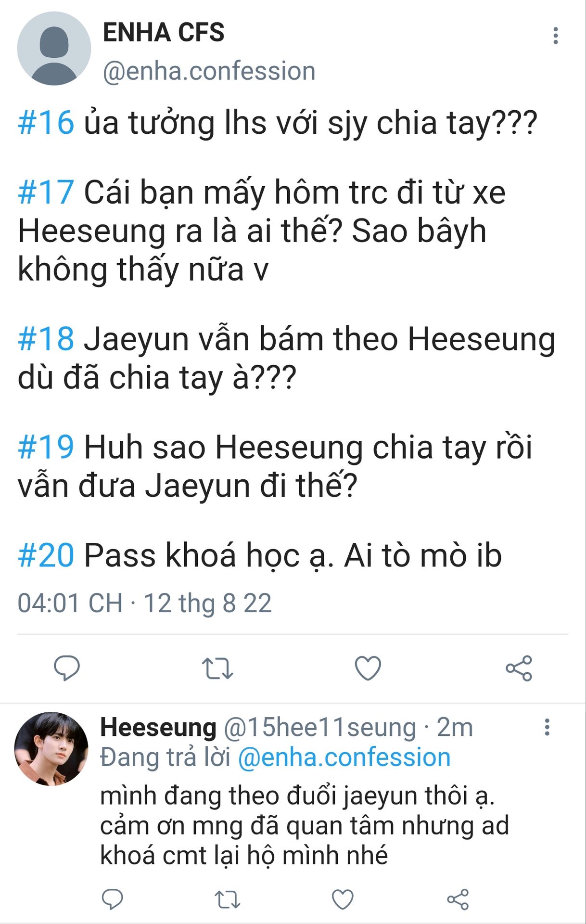586x924 pixels.
Task: Reply to the ENHA CFS main tweet
Action: (66, 668)
